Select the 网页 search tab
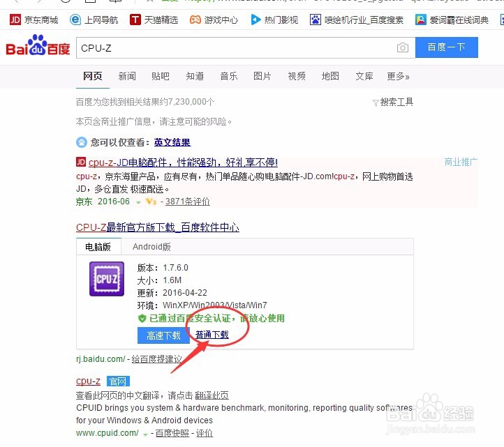504x447 pixels. pos(93,76)
